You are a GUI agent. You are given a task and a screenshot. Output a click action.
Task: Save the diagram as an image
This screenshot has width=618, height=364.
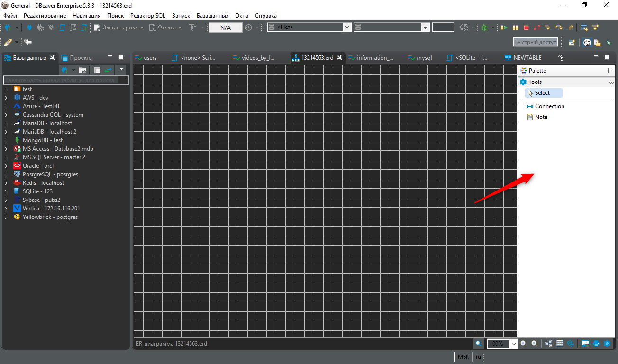tap(585, 344)
